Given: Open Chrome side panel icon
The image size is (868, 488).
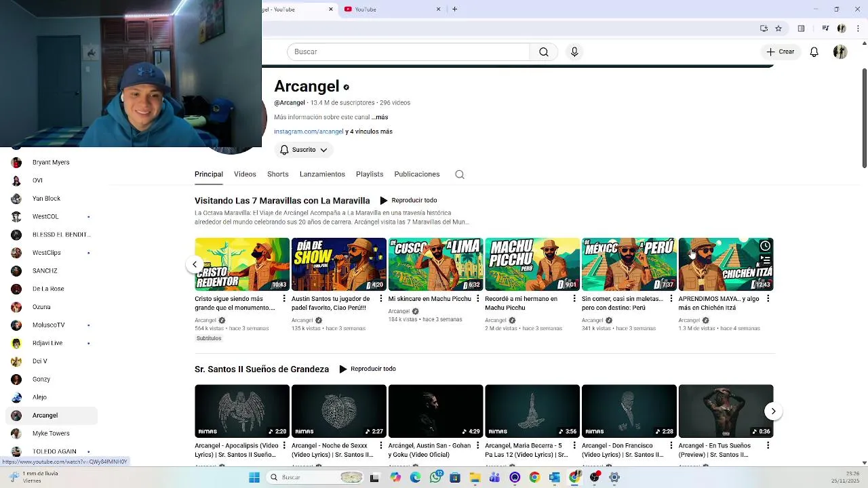Looking at the screenshot, I should point(801,28).
